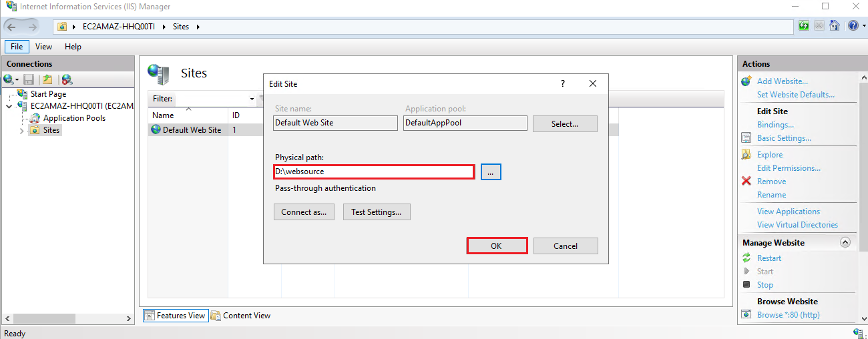Click the Default Web Site globe icon

click(x=157, y=130)
